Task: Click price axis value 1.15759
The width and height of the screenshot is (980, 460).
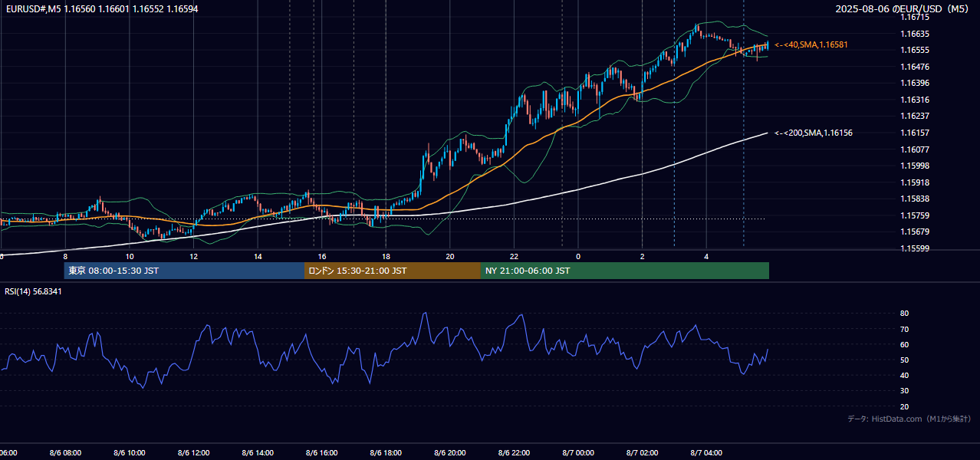Action: (x=916, y=215)
